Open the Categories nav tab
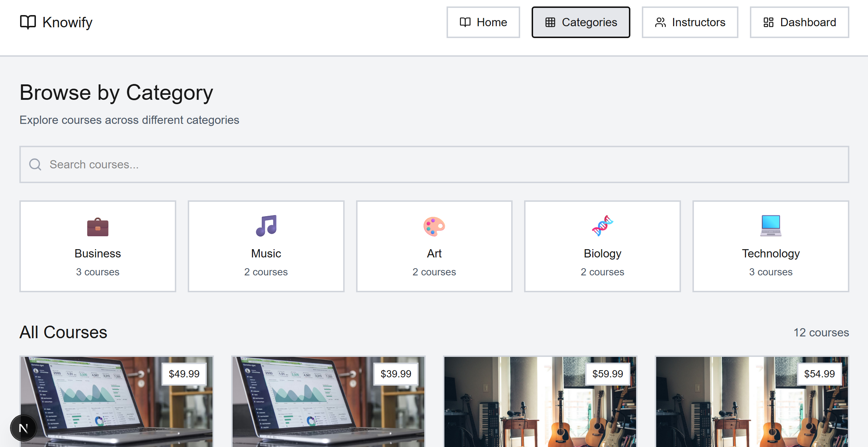 [580, 22]
